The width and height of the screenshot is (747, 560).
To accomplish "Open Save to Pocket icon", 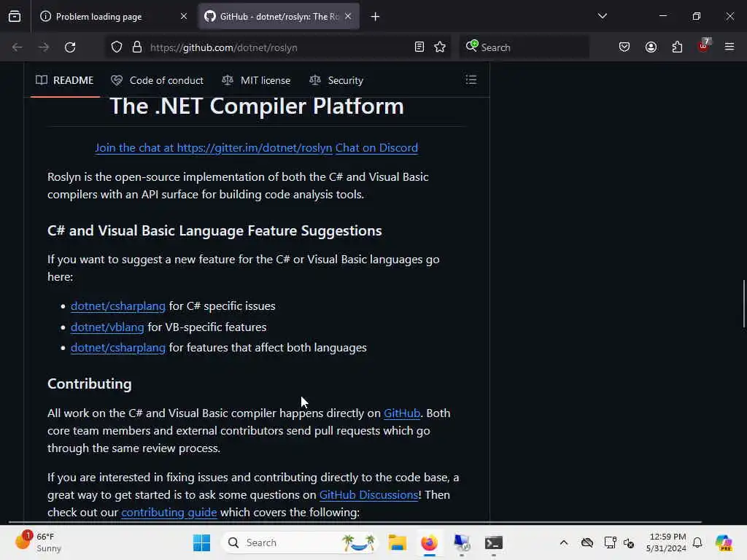I will click(x=624, y=47).
